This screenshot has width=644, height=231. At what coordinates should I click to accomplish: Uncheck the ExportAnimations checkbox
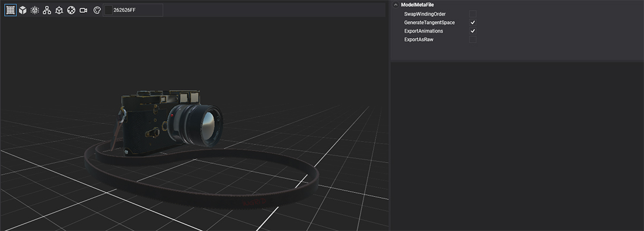472,31
